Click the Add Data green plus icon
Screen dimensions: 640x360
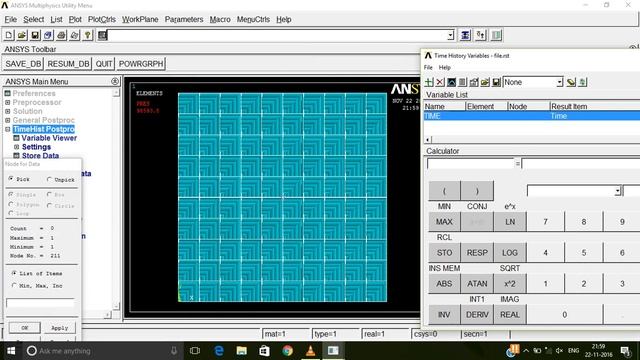[x=429, y=82]
